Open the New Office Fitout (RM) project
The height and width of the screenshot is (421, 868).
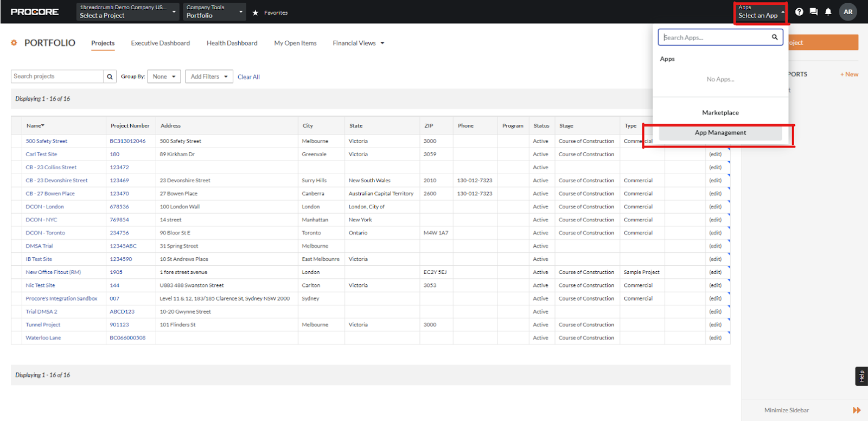pyautogui.click(x=53, y=272)
